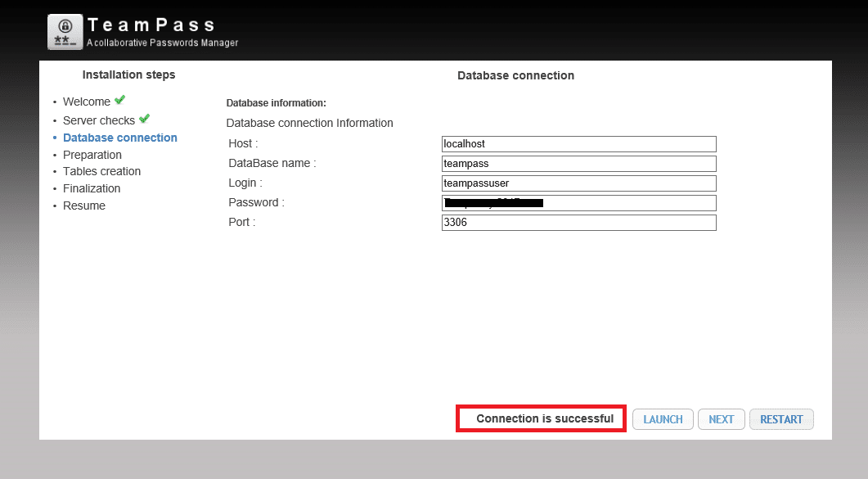Select the Preparation step

92,155
